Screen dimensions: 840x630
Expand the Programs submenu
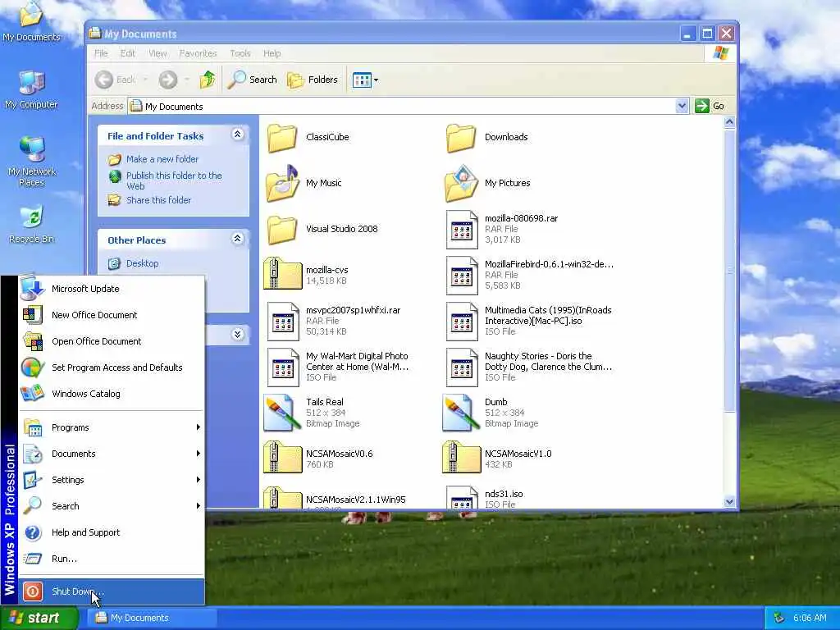coord(112,427)
